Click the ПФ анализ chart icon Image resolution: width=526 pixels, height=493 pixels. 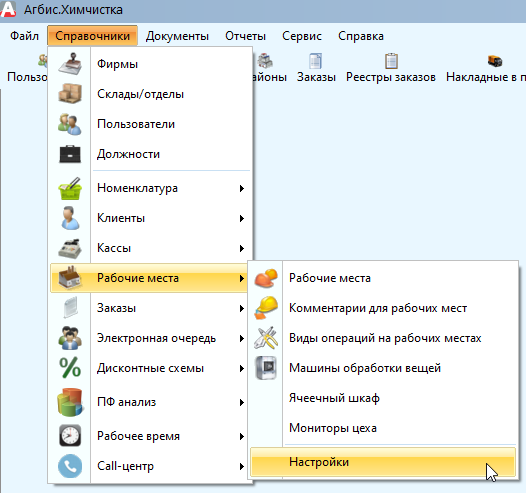pos(70,402)
